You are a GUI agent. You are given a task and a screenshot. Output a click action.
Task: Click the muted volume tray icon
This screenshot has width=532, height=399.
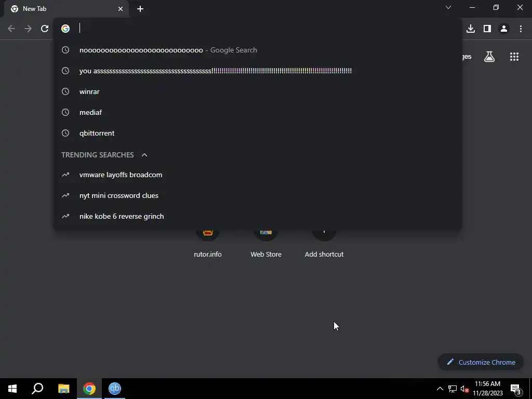click(464, 389)
